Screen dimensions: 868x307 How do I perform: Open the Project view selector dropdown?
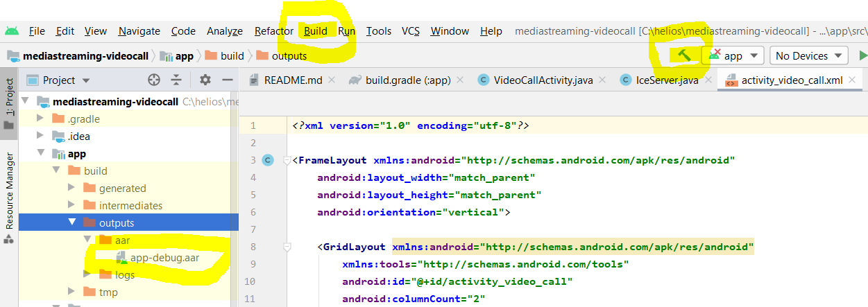(x=85, y=80)
